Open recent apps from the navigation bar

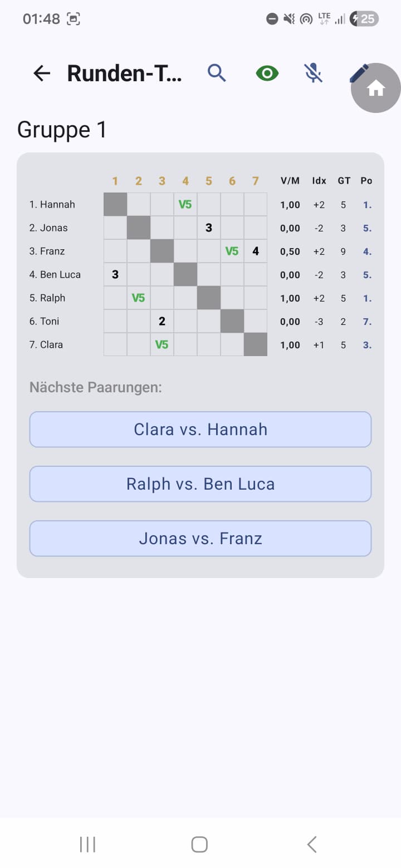pyautogui.click(x=87, y=844)
